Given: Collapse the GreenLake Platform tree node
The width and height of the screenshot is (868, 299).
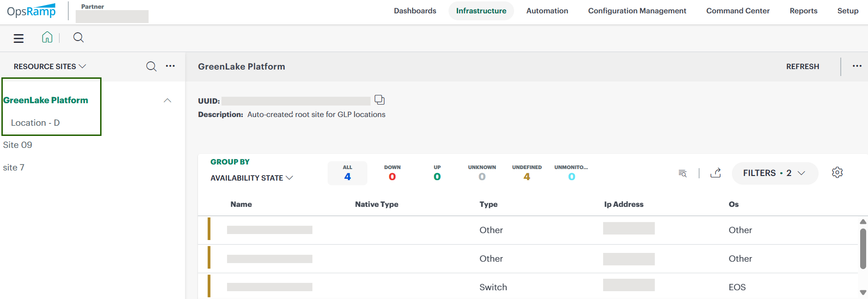Looking at the screenshot, I should point(168,100).
